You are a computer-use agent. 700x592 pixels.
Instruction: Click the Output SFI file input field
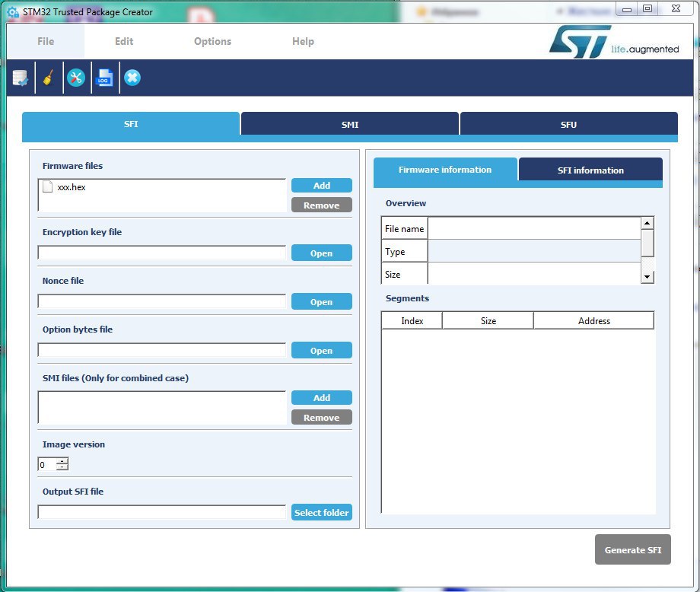point(161,512)
